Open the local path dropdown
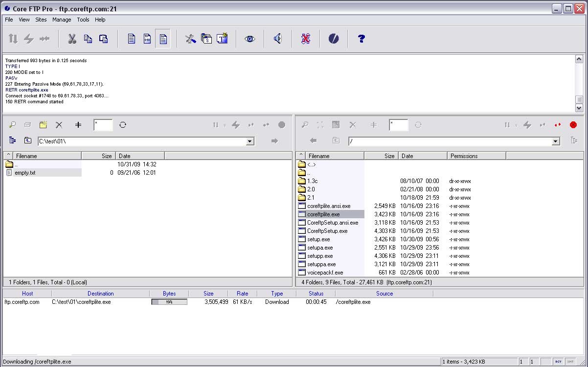The image size is (588, 367). [x=250, y=141]
